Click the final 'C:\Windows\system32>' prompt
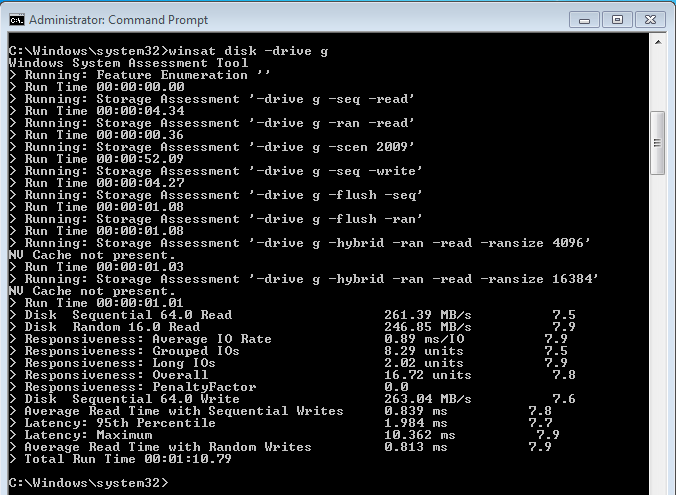The image size is (676, 495). pyautogui.click(x=88, y=483)
